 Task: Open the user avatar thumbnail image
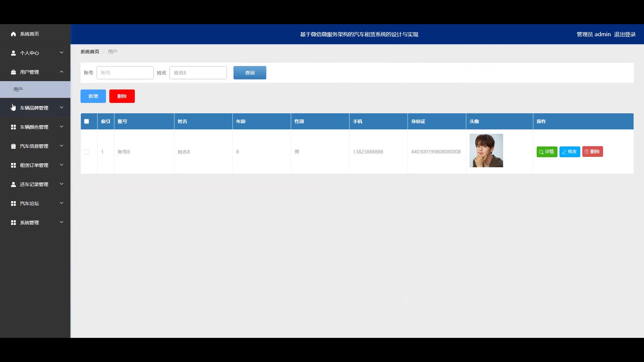coord(486,150)
